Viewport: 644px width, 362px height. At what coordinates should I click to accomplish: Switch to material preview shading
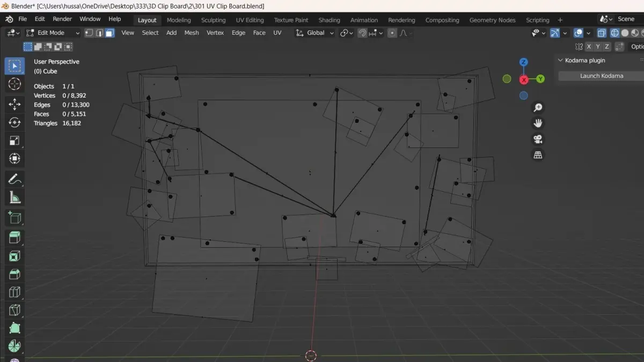(634, 33)
